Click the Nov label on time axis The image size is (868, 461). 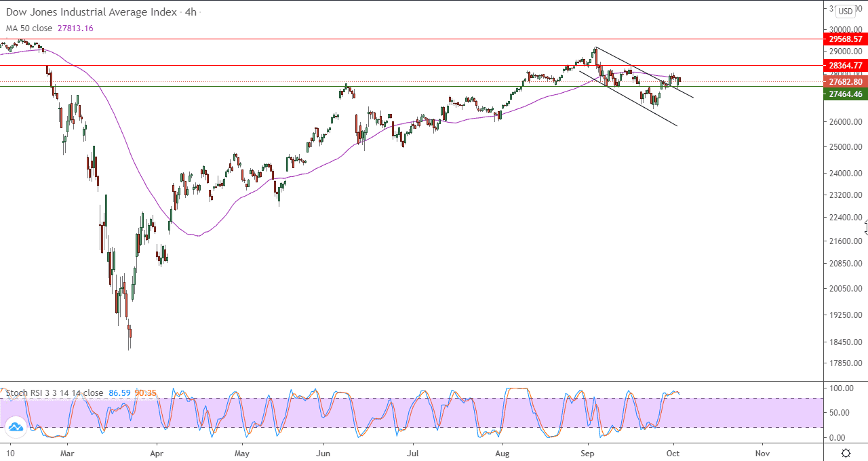(762, 452)
